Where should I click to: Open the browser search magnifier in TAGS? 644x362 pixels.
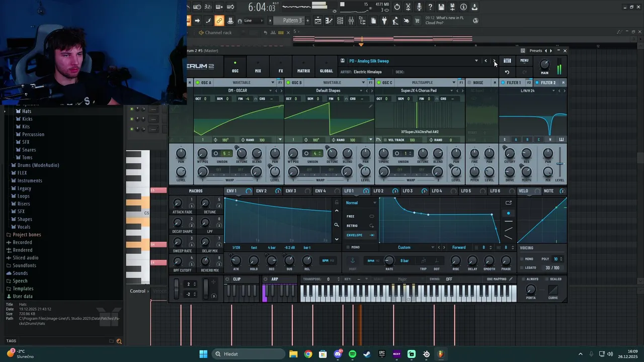pos(119,341)
